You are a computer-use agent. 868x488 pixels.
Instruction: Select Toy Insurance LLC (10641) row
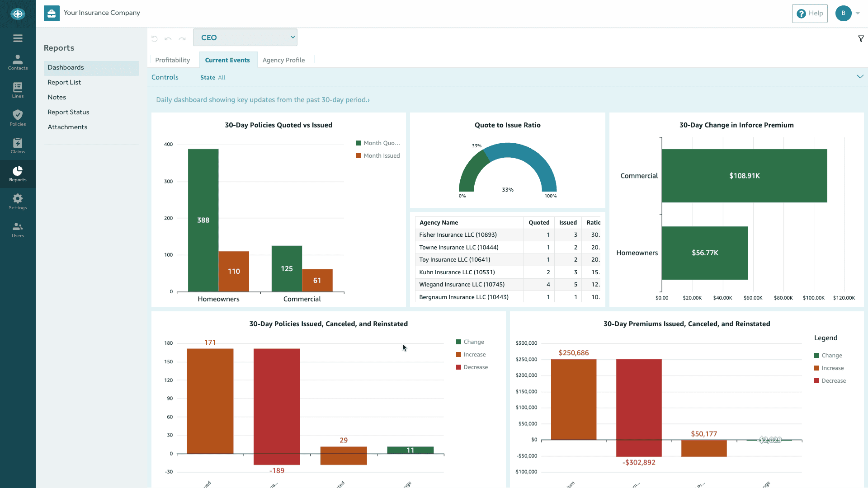[508, 260]
